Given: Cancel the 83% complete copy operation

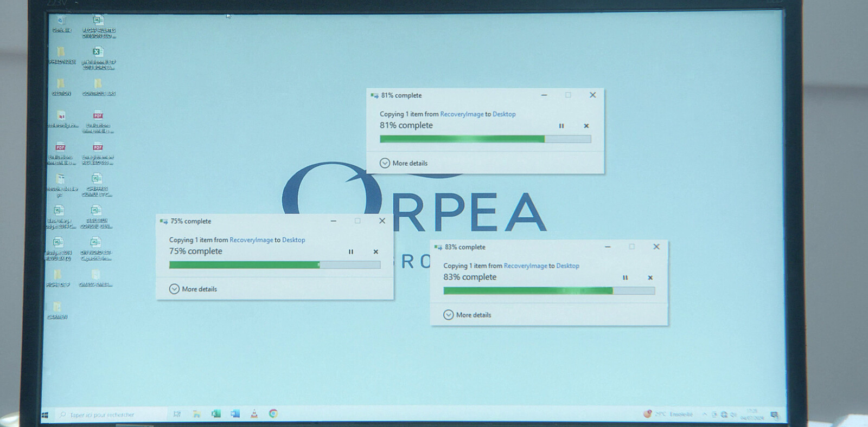Looking at the screenshot, I should click(650, 277).
